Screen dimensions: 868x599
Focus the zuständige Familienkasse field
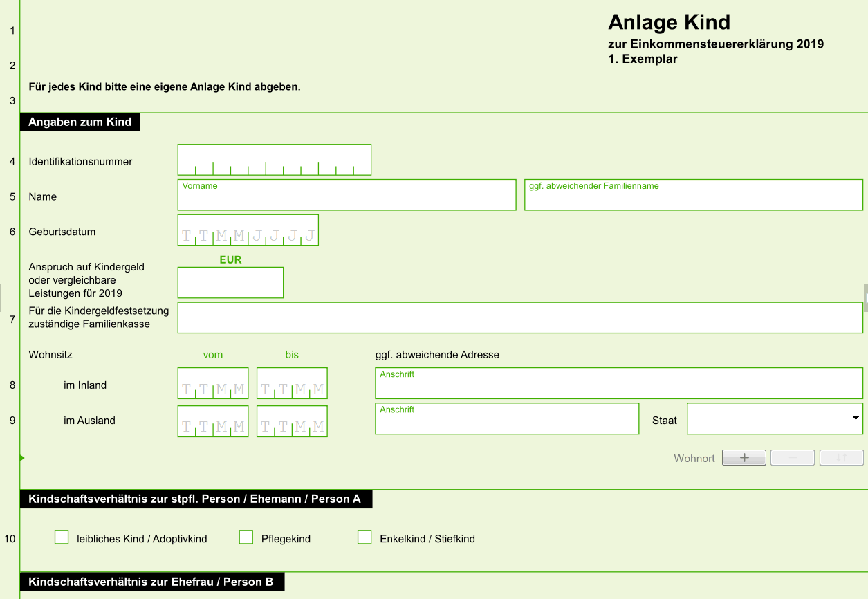[520, 317]
